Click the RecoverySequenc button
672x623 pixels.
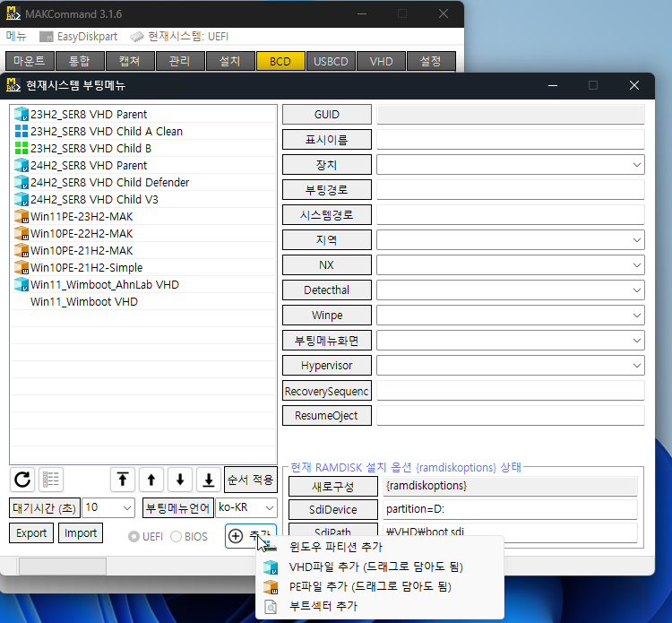[326, 391]
